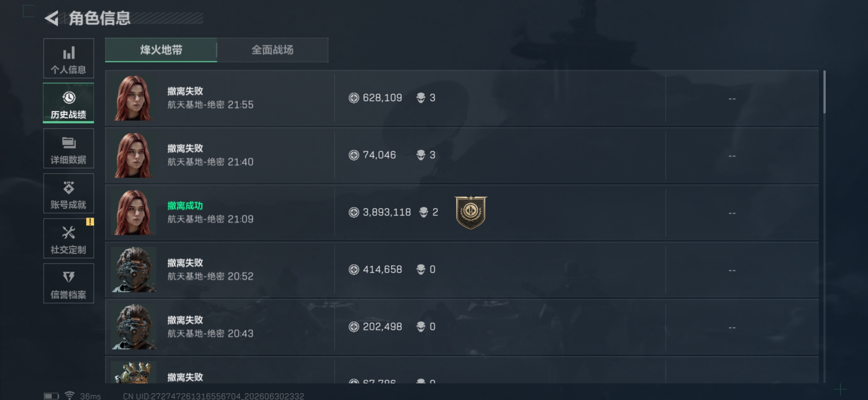Click the red-haired avatar of the 21:40 match
This screenshot has width=868, height=400.
[x=134, y=155]
